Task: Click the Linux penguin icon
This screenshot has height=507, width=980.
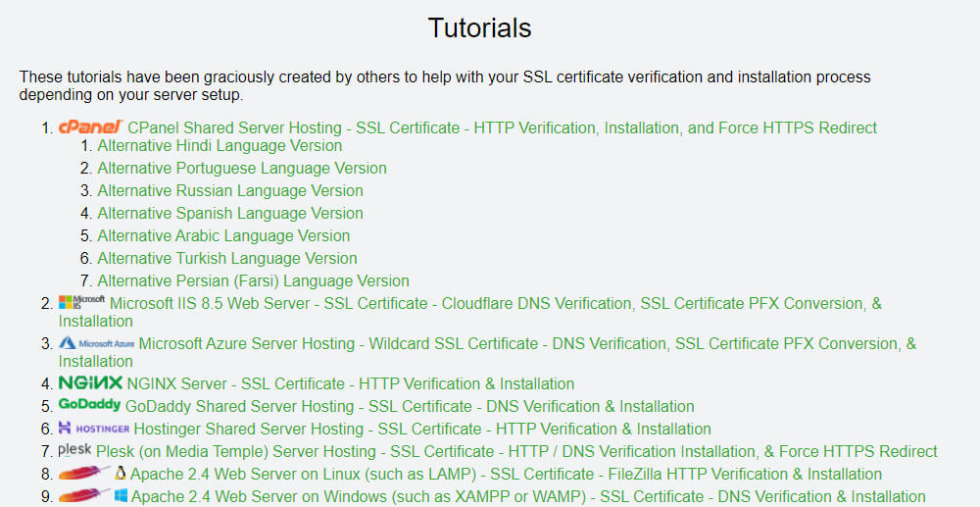Action: pos(120,474)
